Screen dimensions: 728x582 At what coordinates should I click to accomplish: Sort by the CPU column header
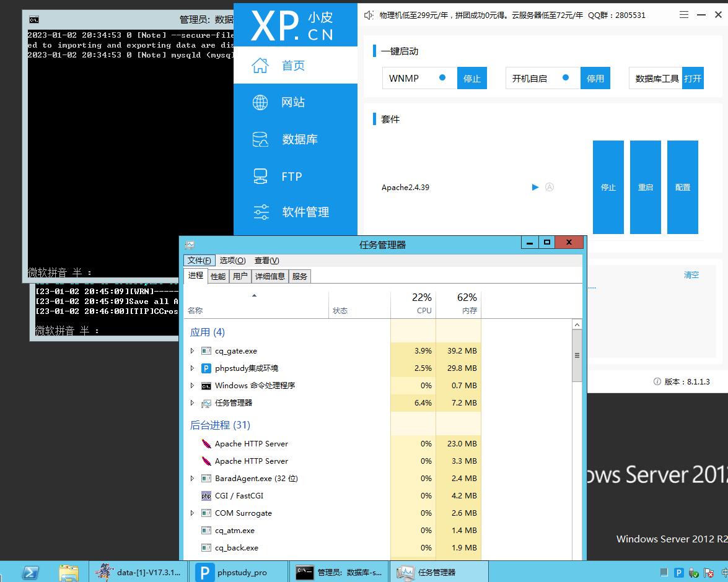tap(413, 303)
